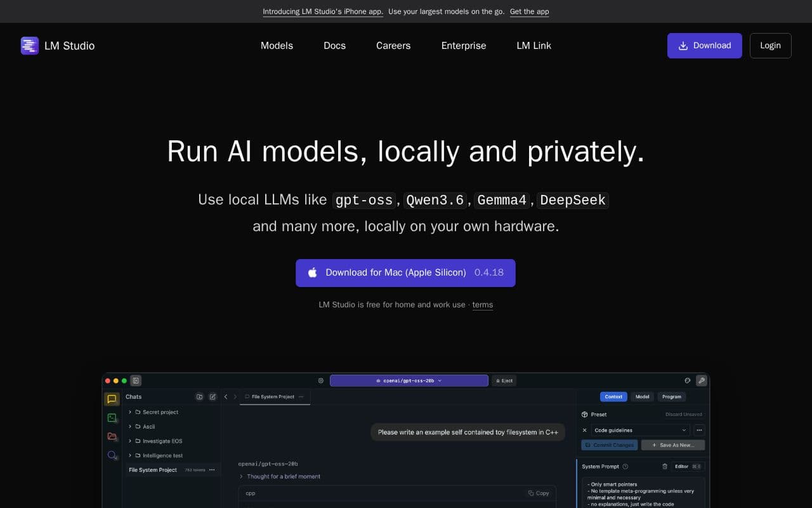Open Enterprise in top navigation
Viewport: 812px width, 508px height.
click(464, 46)
